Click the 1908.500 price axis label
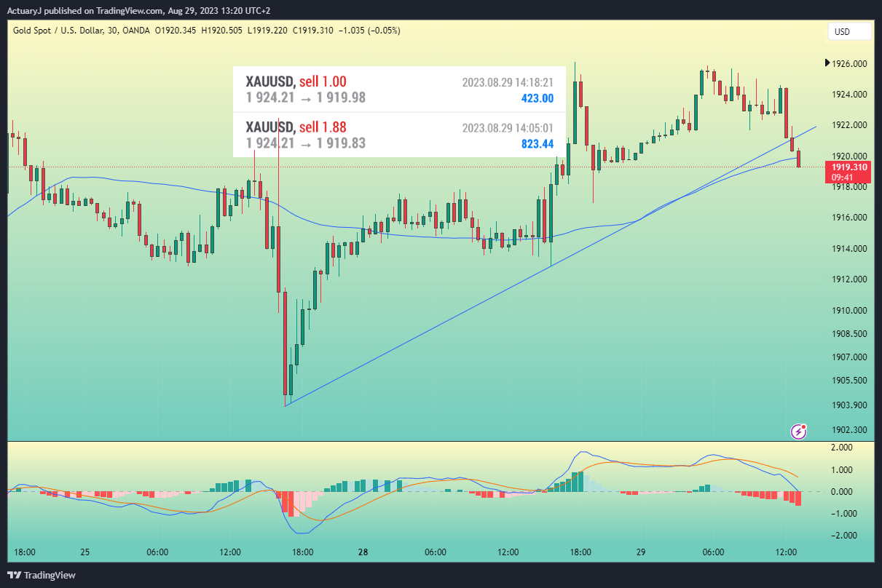 [849, 333]
